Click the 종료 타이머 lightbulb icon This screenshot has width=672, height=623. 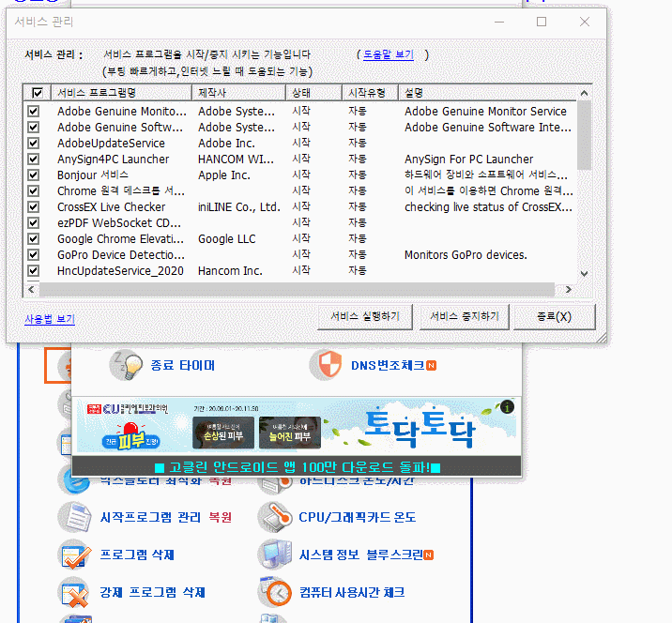(126, 365)
